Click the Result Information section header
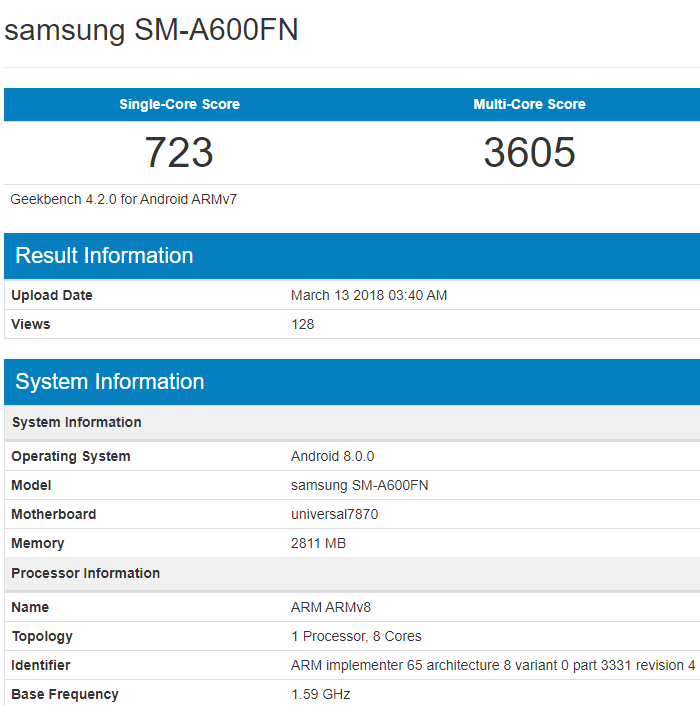 (x=352, y=256)
